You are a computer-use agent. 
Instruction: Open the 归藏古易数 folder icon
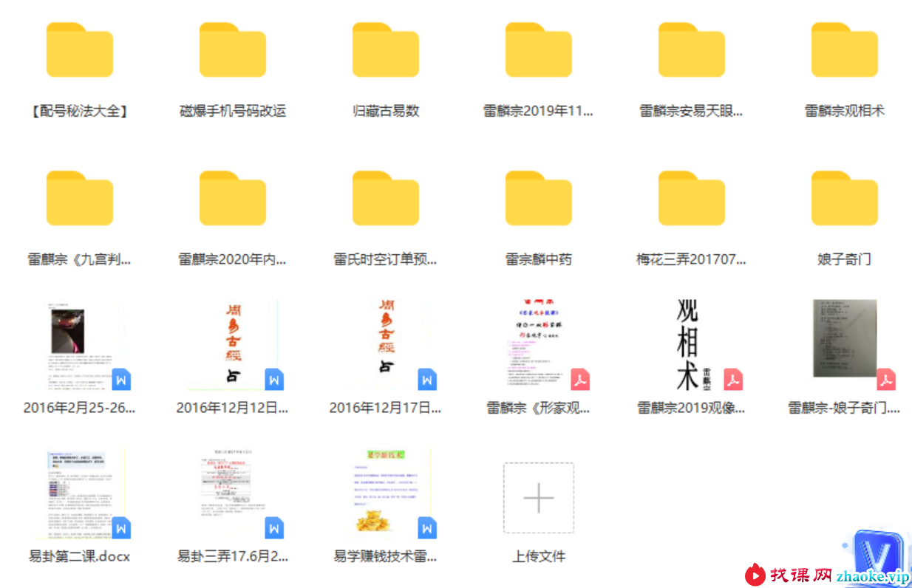386,49
